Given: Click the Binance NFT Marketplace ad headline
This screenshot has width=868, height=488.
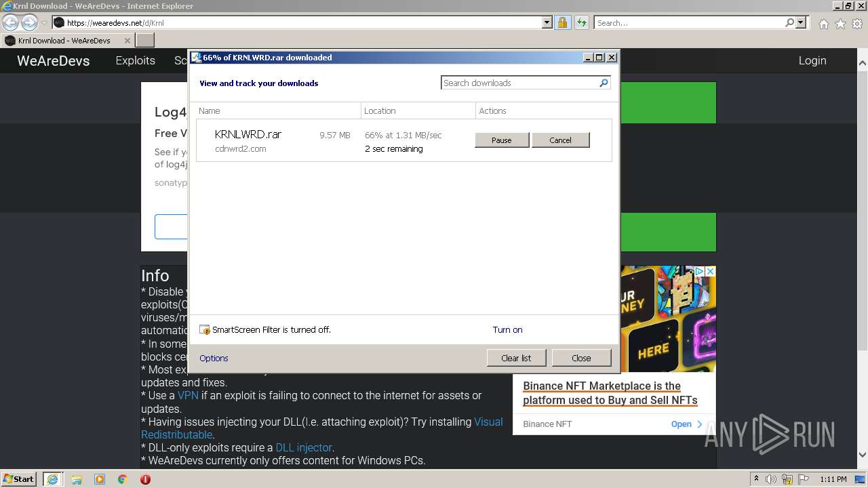Looking at the screenshot, I should (610, 393).
